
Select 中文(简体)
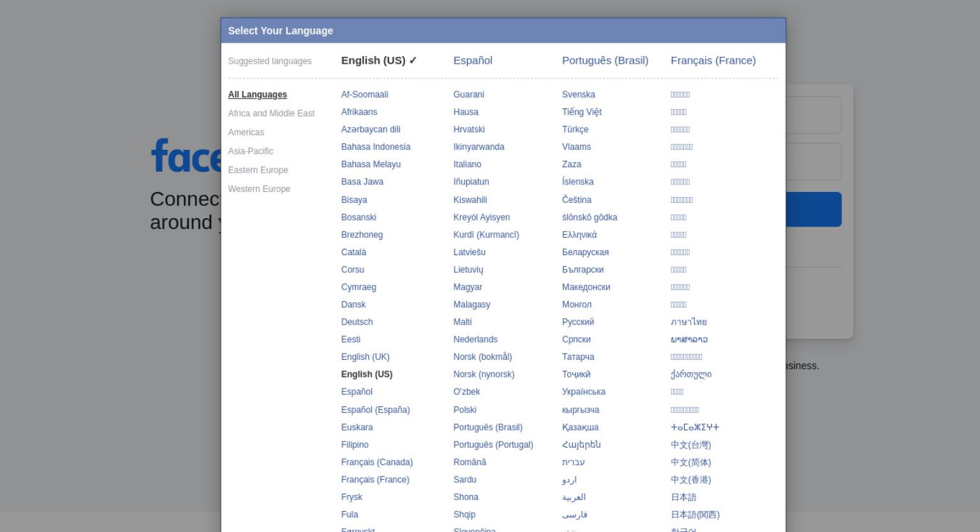coord(691,462)
